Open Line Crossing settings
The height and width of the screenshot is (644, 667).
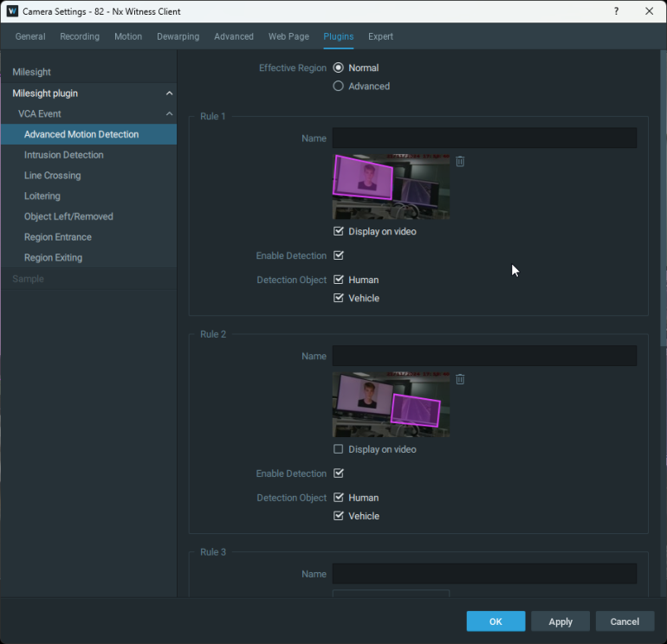(88, 175)
